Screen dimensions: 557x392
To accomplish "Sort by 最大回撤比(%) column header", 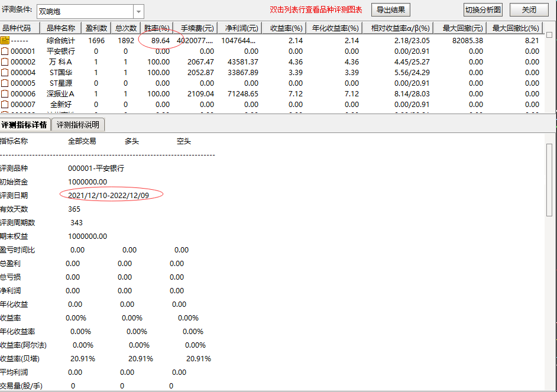I will click(x=515, y=28).
